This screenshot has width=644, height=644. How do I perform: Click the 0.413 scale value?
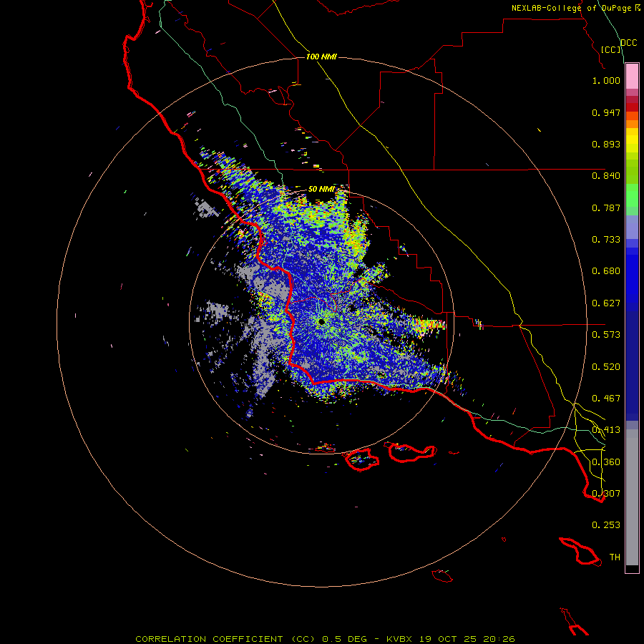[x=606, y=430]
